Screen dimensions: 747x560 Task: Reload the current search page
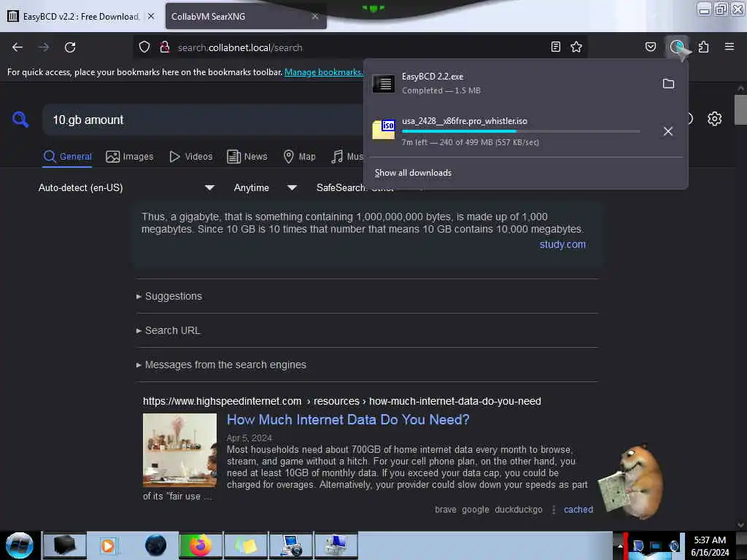(70, 47)
